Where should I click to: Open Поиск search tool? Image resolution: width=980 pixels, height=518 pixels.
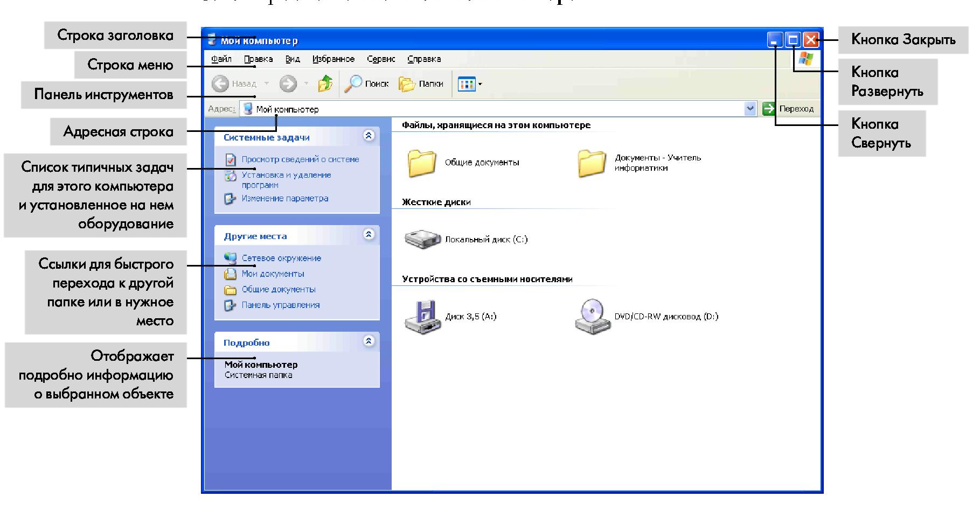point(366,84)
